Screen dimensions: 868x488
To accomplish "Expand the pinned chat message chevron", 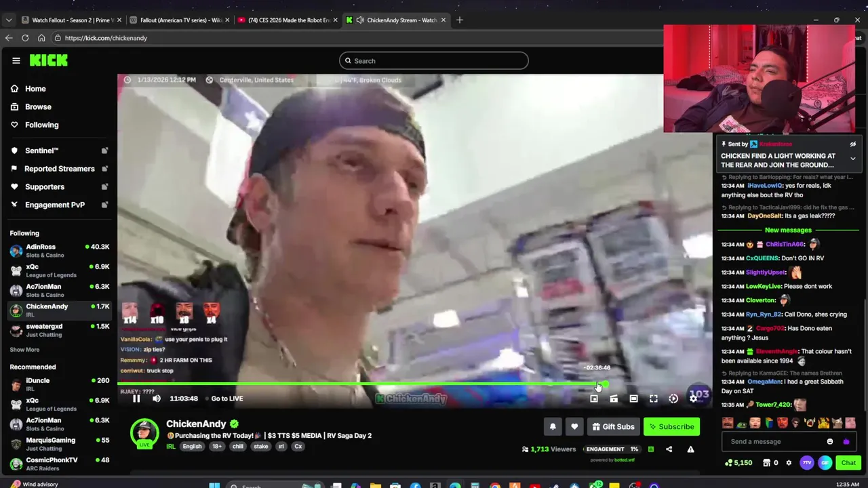I will 853,159.
